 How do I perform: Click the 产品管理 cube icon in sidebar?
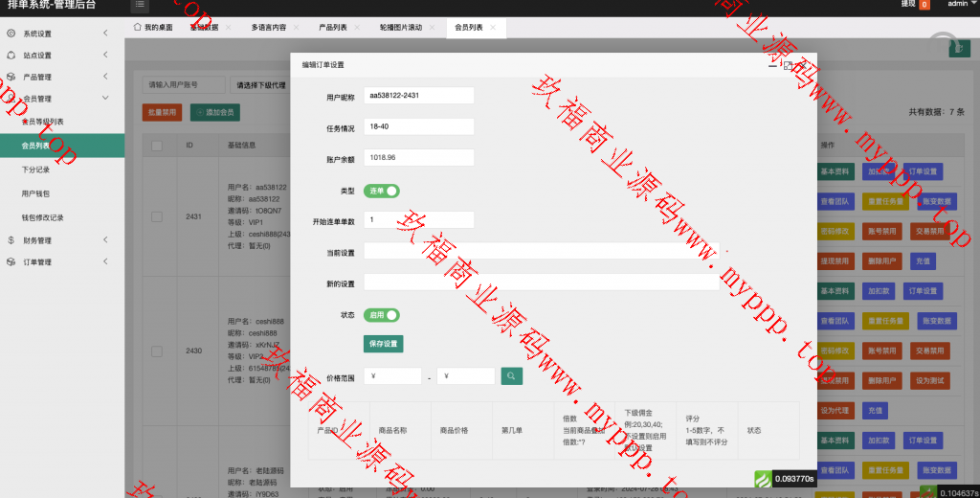point(11,77)
